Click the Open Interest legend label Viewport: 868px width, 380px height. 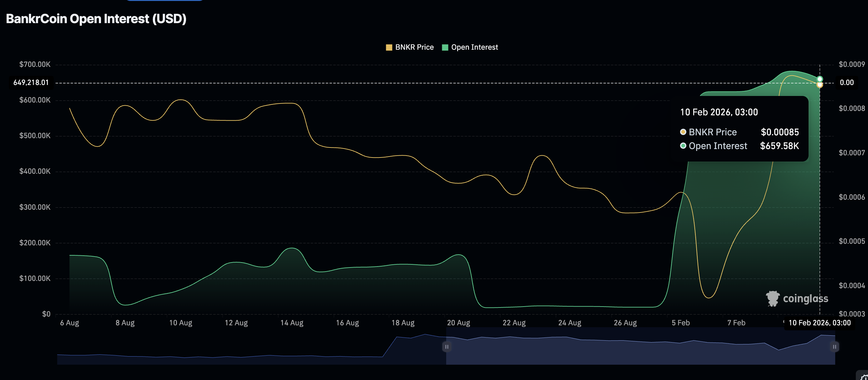point(474,47)
